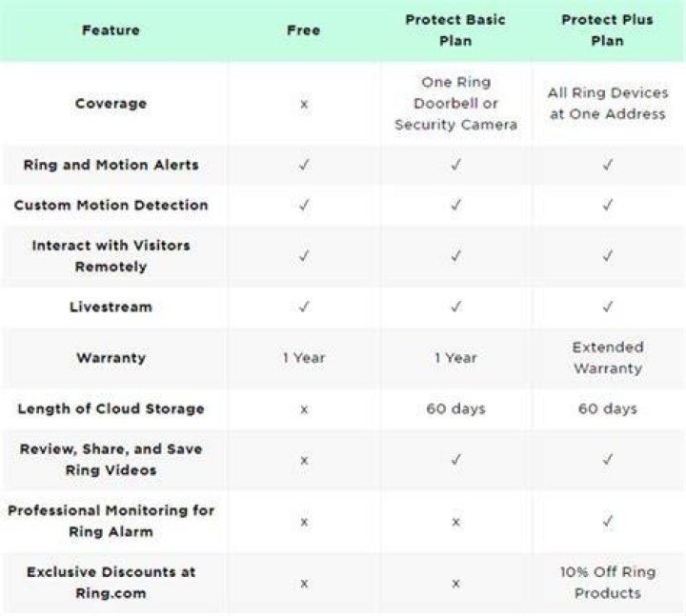This screenshot has height=616, width=686.
Task: Click the Warranty row label
Action: coord(111,358)
